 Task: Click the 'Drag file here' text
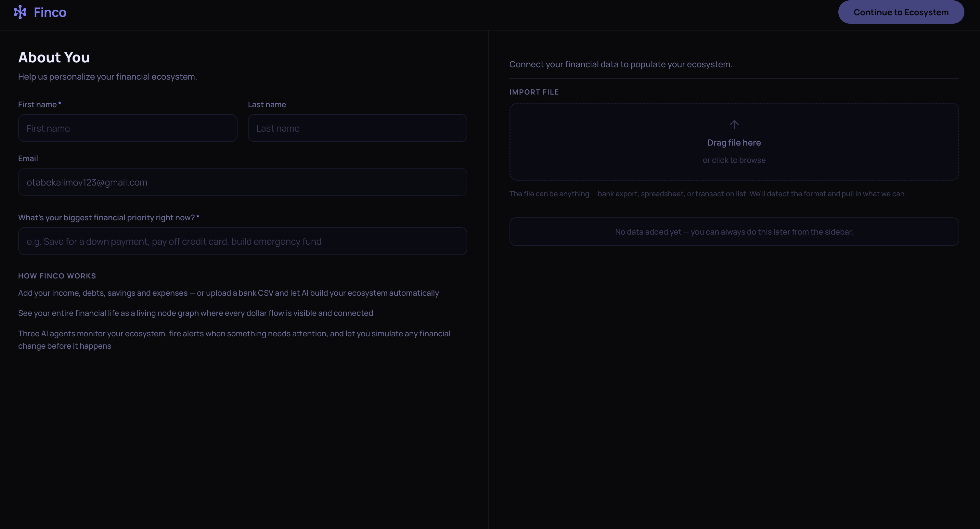[734, 143]
